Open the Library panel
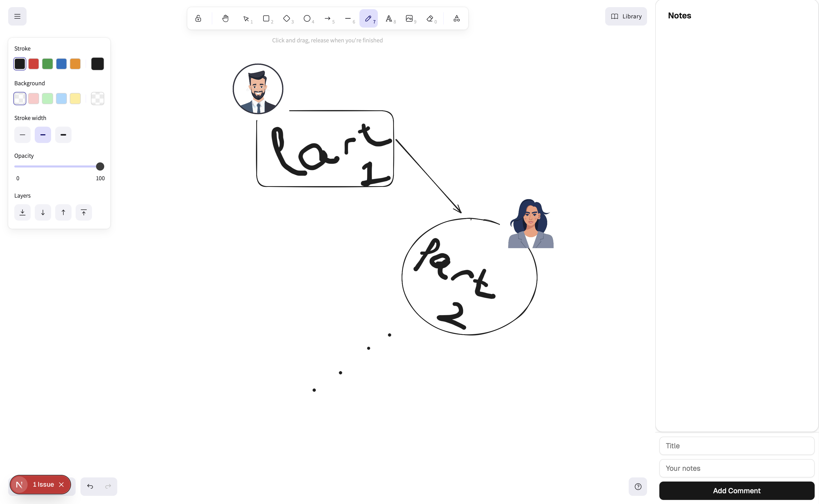Image resolution: width=819 pixels, height=504 pixels. (x=626, y=16)
